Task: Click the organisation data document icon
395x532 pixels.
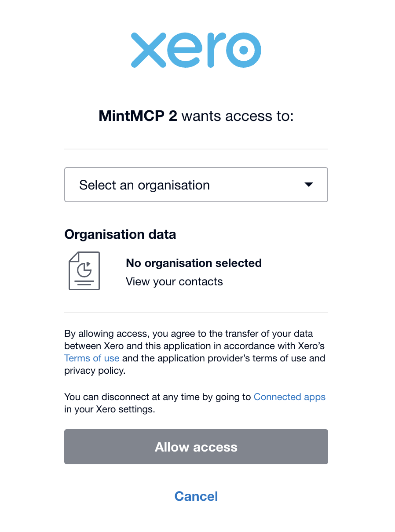Action: [84, 271]
